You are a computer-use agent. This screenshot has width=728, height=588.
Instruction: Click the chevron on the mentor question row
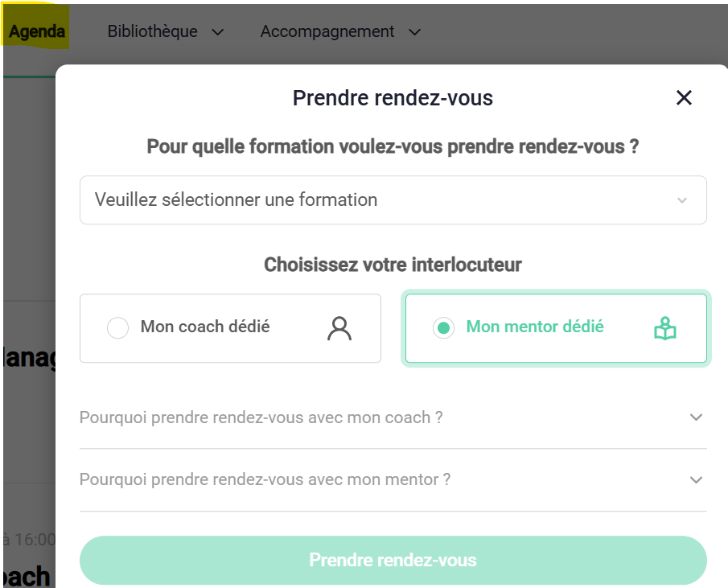click(696, 479)
